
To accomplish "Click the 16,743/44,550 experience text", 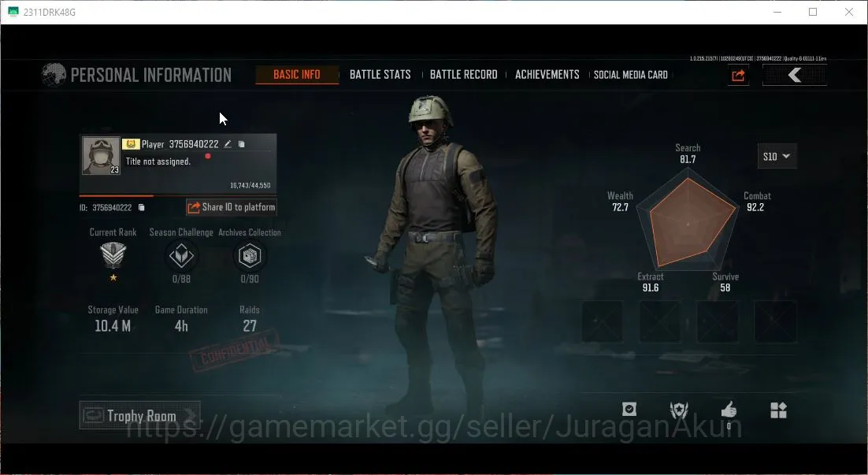I will click(250, 185).
